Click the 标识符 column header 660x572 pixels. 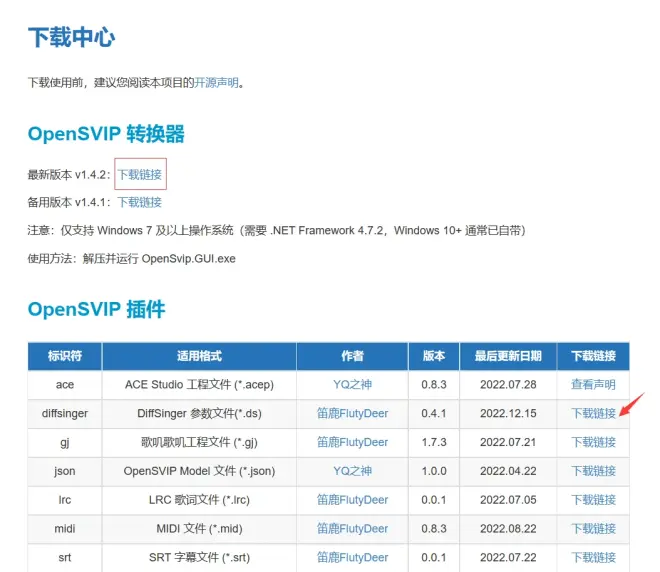pyautogui.click(x=65, y=356)
